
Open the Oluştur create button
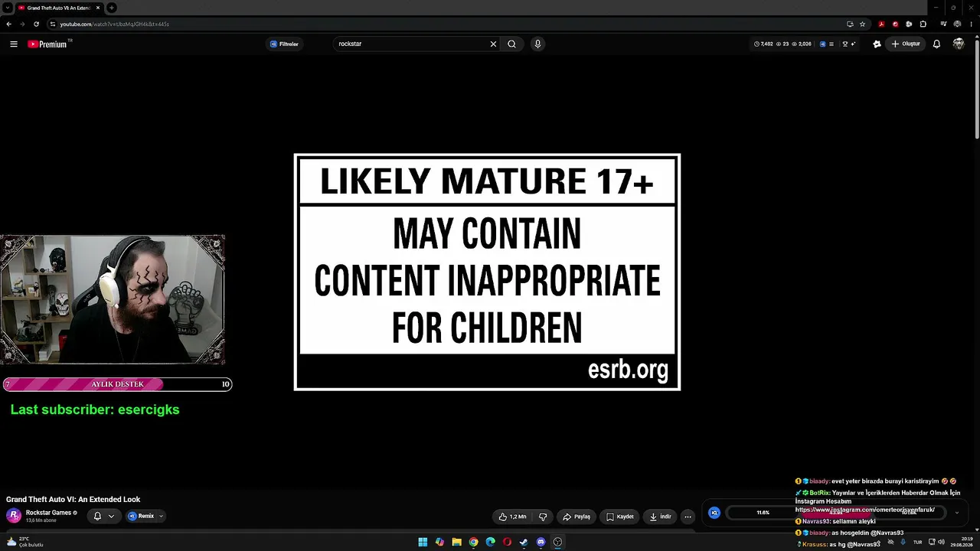point(906,44)
